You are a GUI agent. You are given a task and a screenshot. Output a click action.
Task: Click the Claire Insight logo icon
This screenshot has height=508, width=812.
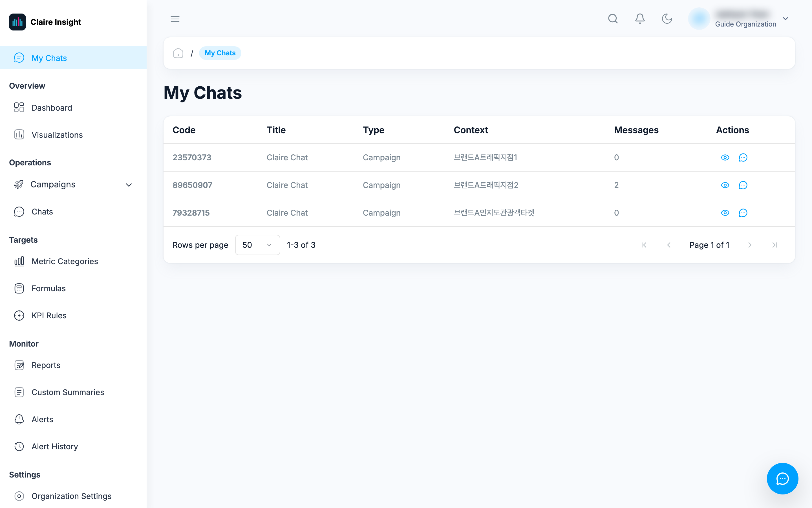click(x=17, y=22)
